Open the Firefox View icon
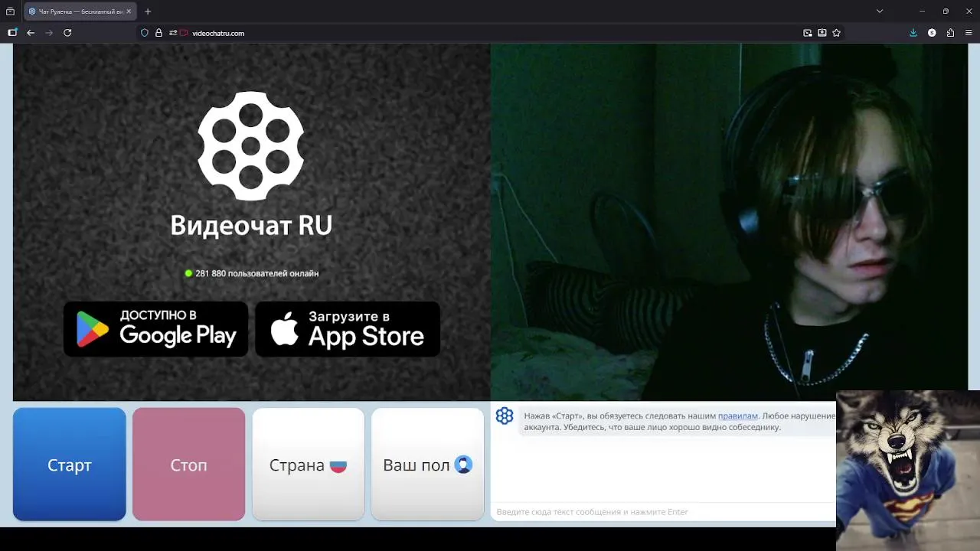 click(x=10, y=11)
